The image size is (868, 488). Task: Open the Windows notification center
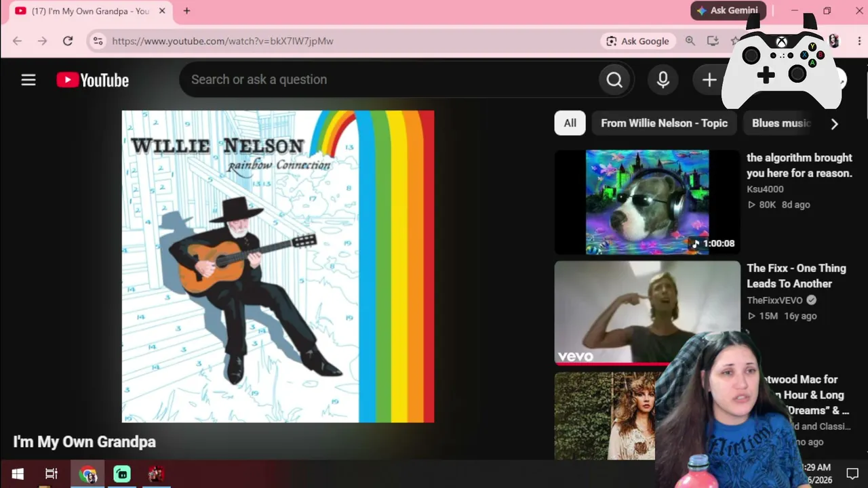click(852, 474)
